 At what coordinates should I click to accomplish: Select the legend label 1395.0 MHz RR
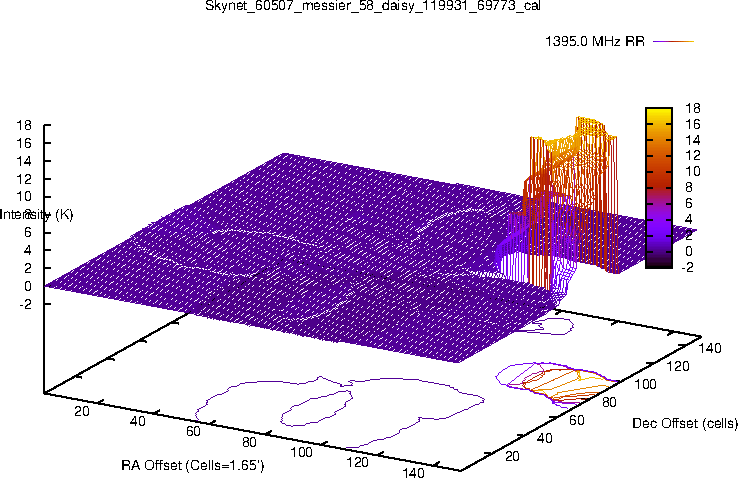point(595,41)
